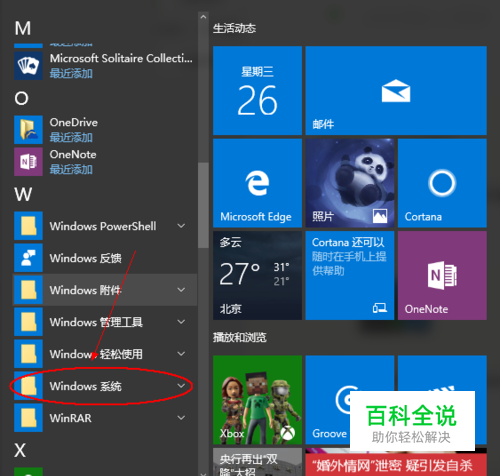Click the OneDrive app name text

pos(74,122)
